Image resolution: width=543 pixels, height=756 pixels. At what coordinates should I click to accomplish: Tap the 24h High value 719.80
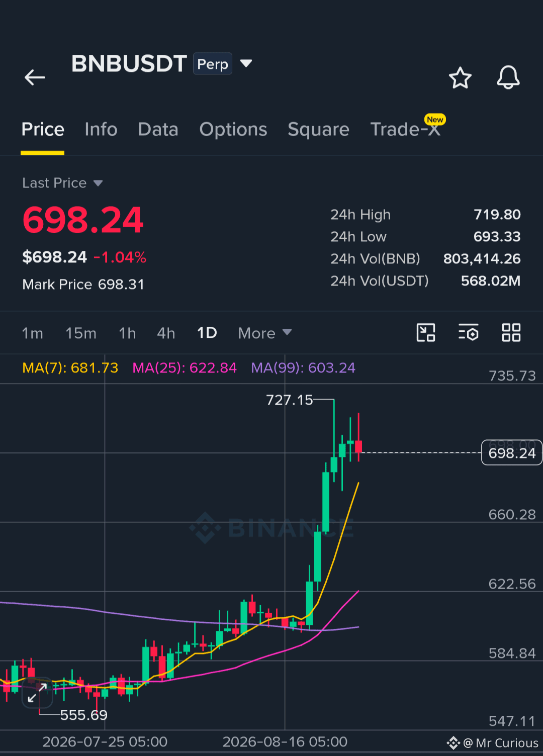497,215
